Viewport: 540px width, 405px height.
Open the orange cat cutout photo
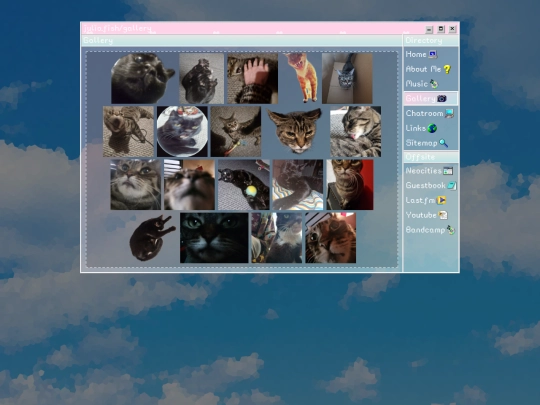point(302,78)
